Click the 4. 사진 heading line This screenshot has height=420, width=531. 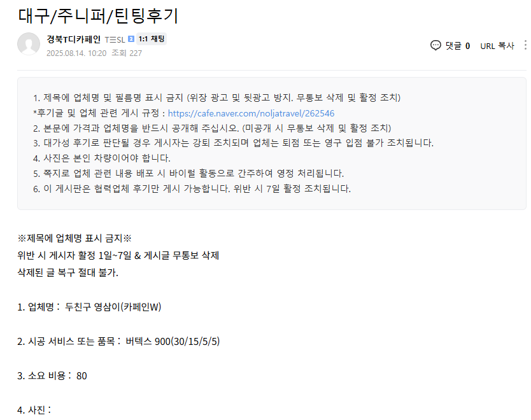pyautogui.click(x=34, y=410)
